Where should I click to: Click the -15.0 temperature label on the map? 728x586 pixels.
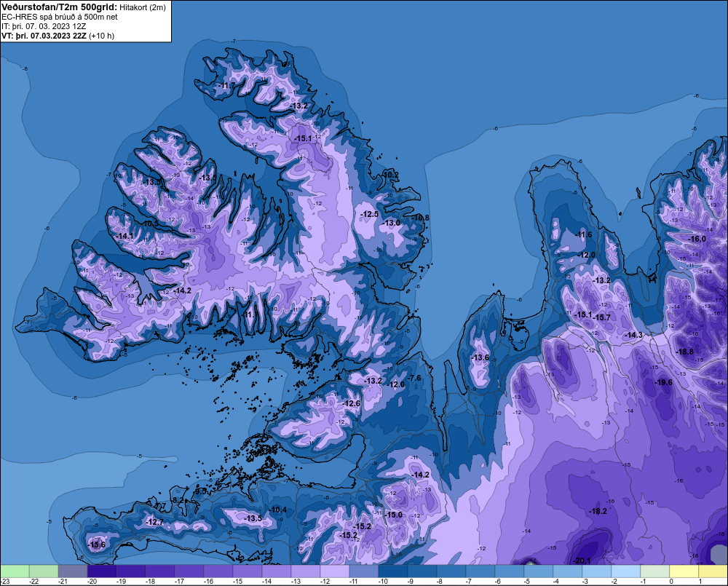[394, 515]
